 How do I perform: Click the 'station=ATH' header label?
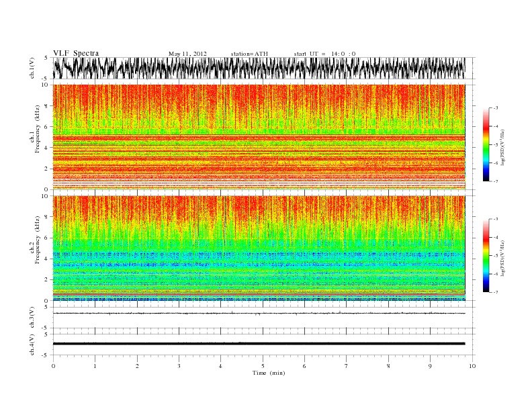[249, 54]
